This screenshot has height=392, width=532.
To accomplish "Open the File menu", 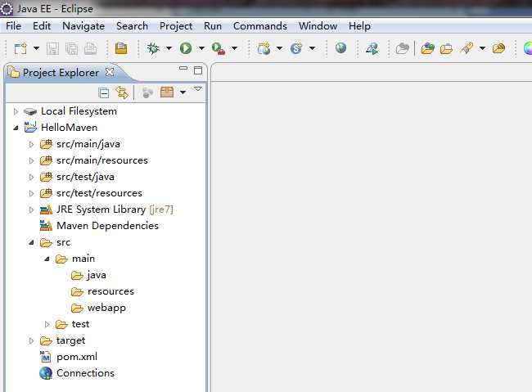I will point(14,26).
